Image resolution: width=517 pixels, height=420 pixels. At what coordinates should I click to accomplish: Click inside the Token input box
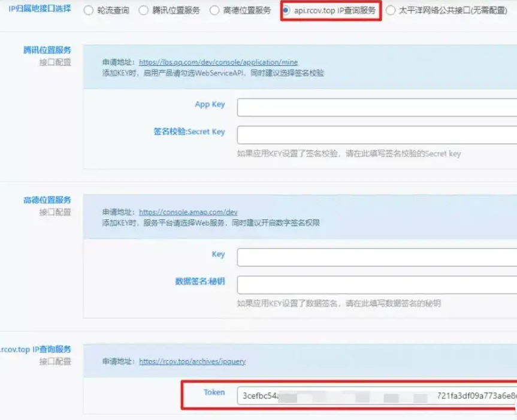pos(376,396)
